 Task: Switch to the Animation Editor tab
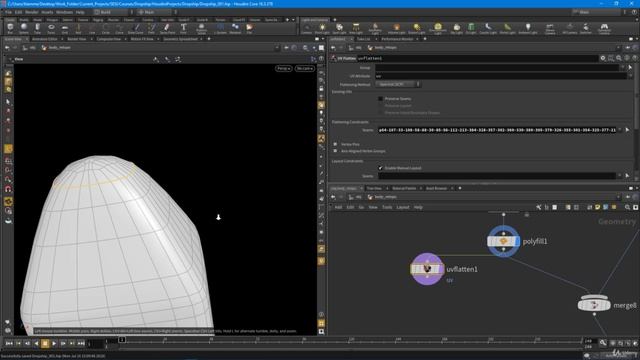pyautogui.click(x=45, y=39)
